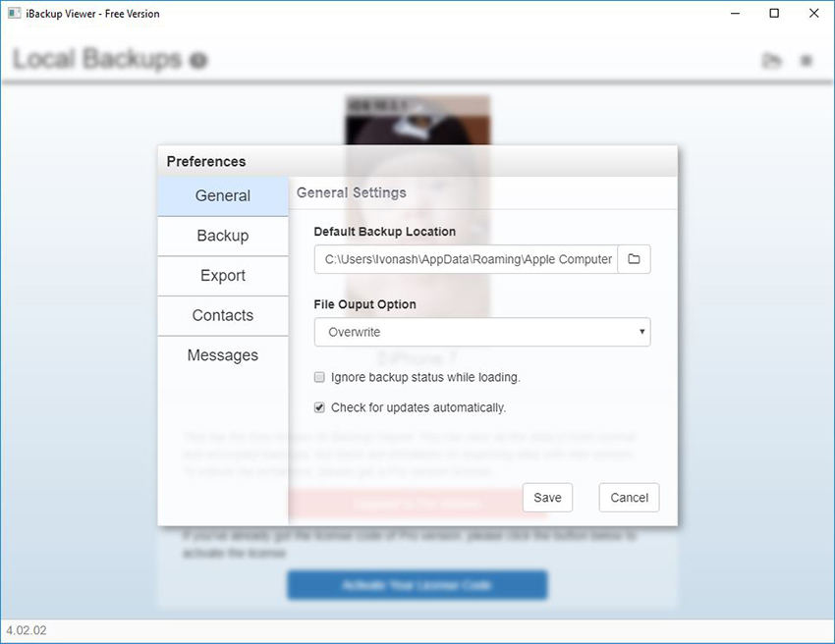This screenshot has width=835, height=644.
Task: Minimize the iBackup Viewer window
Action: (x=734, y=14)
